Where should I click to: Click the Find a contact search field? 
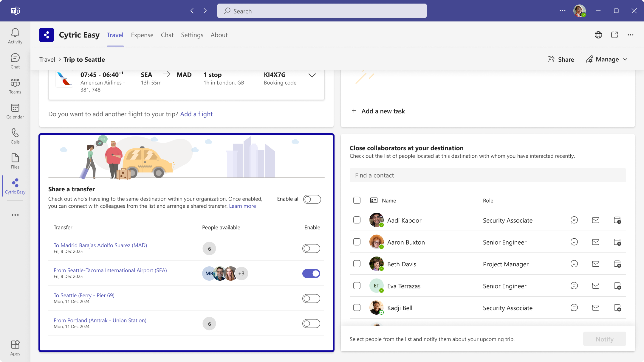487,175
